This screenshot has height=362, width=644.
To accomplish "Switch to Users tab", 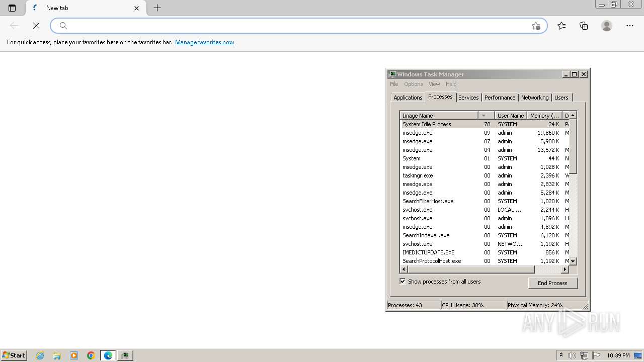I will coord(561,98).
